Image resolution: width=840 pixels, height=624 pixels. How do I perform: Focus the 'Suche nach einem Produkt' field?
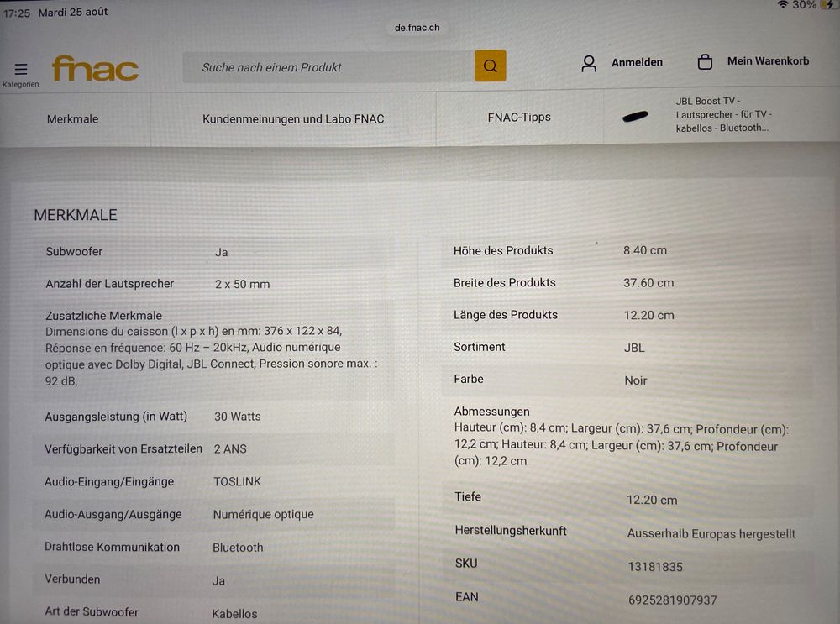click(x=328, y=67)
